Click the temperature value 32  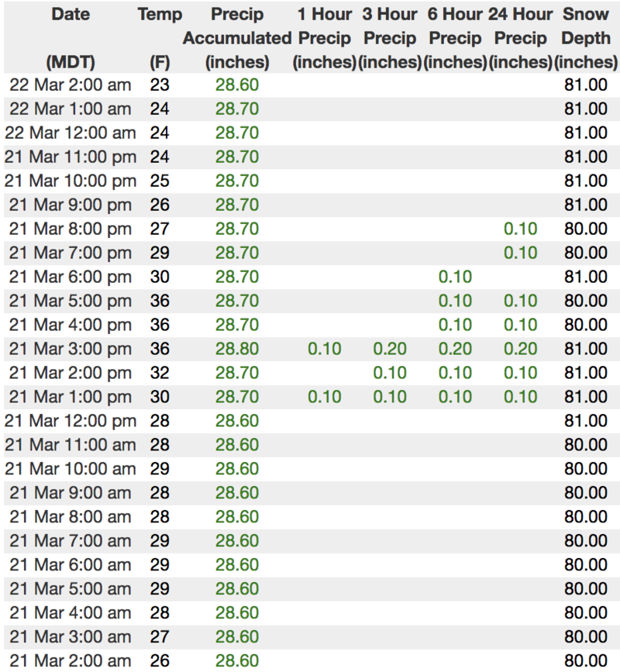pos(160,373)
